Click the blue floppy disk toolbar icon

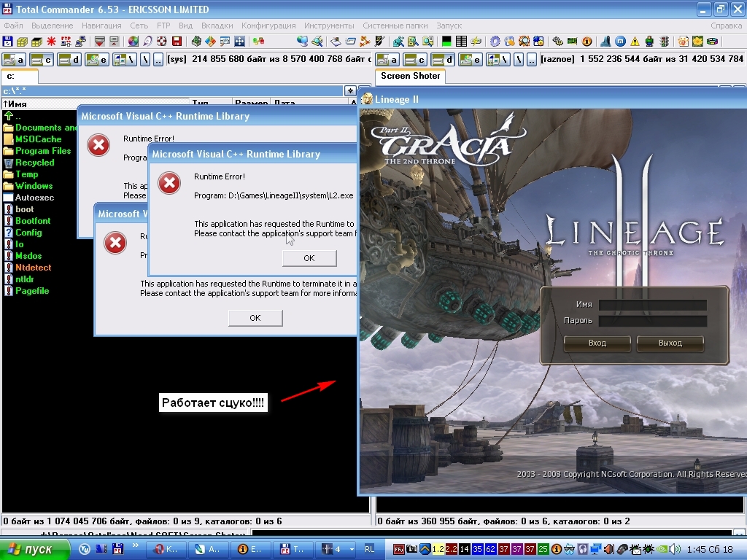point(7,42)
